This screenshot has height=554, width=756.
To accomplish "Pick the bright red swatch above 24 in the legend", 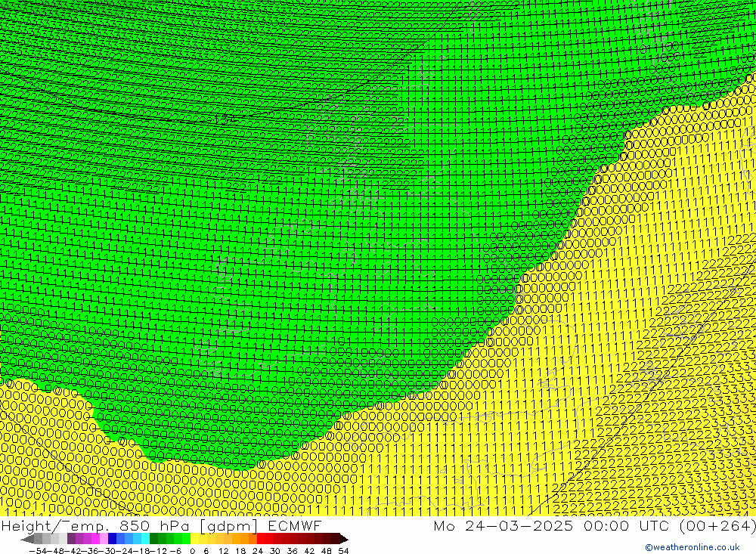I will click(261, 539).
